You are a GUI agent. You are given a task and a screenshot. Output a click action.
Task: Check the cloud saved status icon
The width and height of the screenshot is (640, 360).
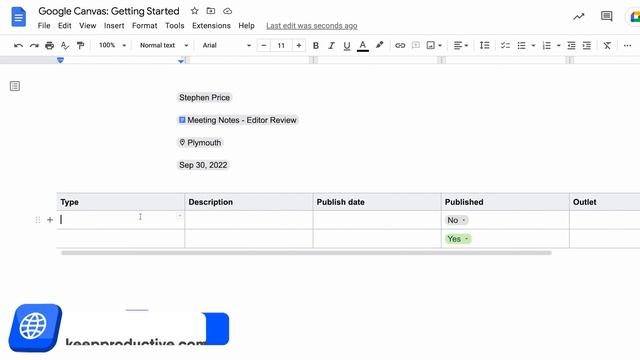(227, 11)
